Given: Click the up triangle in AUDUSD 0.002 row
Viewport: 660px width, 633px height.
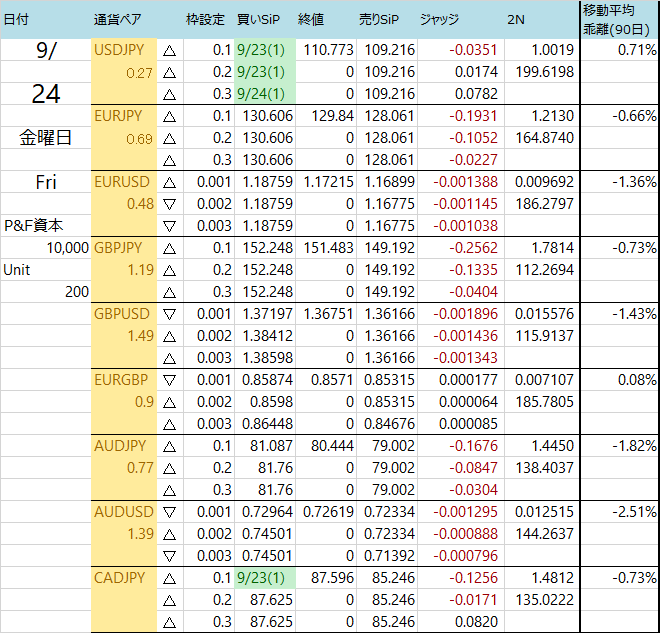Looking at the screenshot, I should coord(169,535).
